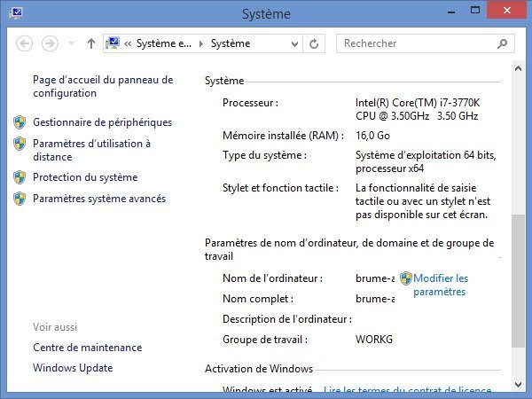Open the recent locations dropdown arrow
The height and width of the screenshot is (399, 532).
[x=71, y=43]
